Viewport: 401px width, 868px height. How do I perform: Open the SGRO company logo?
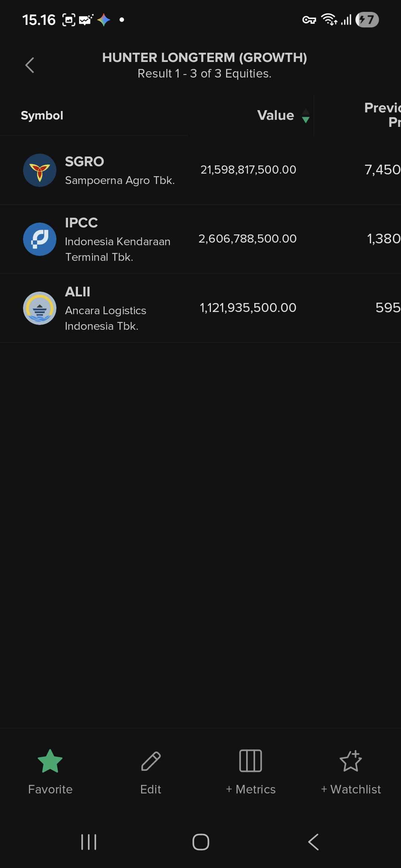40,170
